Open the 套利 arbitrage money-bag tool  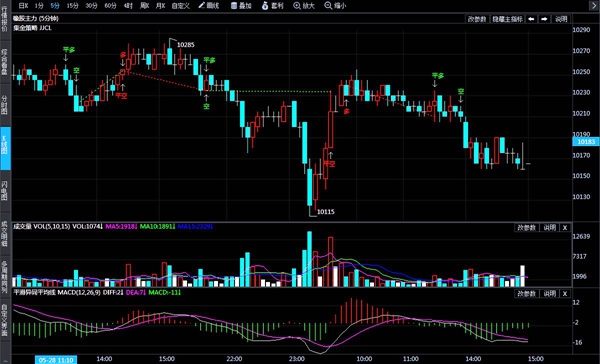272,5
